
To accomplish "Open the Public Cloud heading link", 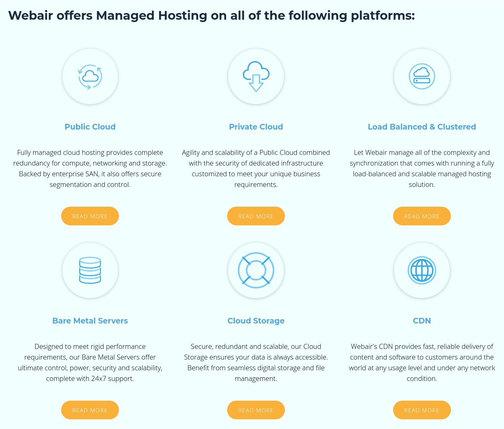I will [x=90, y=127].
